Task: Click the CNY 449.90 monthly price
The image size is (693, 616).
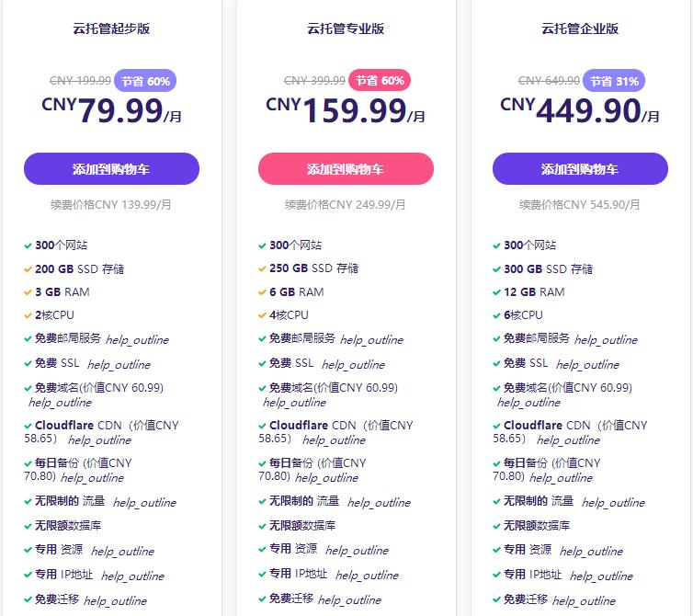Action: [579, 111]
